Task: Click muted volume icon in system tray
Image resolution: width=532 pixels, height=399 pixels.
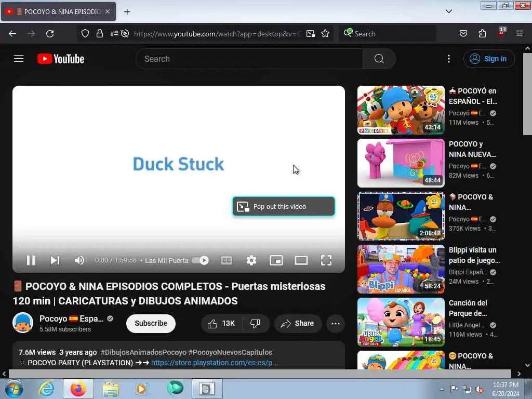Action: pyautogui.click(x=480, y=390)
